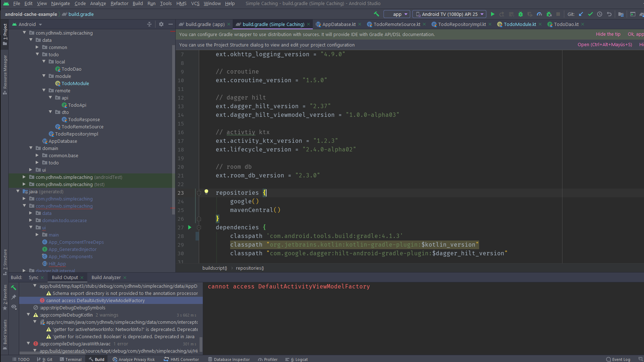Viewport: 644px width, 362px height.
Task: Collapse the com.ydhnwb.simplecaching package node
Action: pos(24,33)
